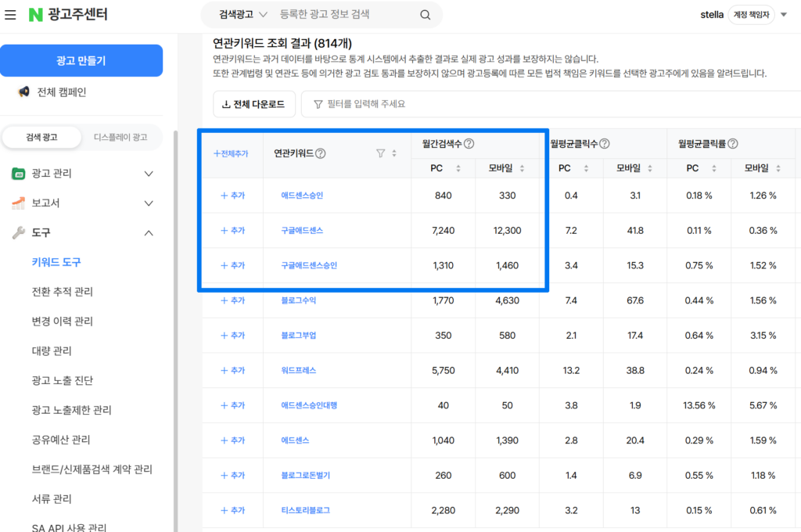801x532 pixels.
Task: Open the 애드센스승인대행 keyword link
Action: (x=309, y=405)
